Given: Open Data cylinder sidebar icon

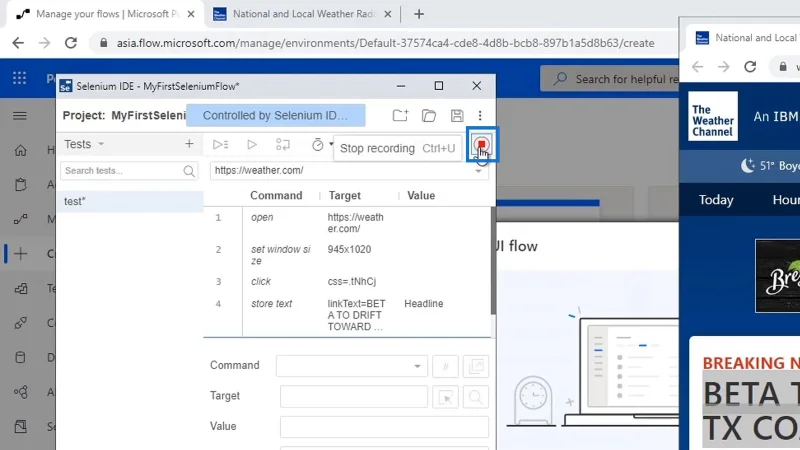Looking at the screenshot, I should pyautogui.click(x=20, y=357).
